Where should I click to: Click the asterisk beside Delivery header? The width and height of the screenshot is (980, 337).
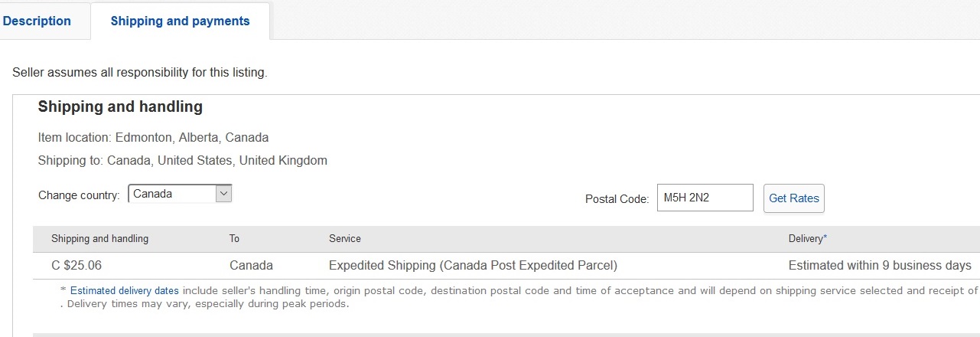825,238
